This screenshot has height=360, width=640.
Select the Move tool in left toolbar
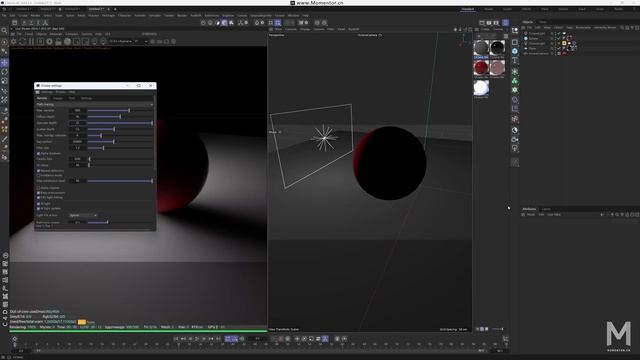4,62
